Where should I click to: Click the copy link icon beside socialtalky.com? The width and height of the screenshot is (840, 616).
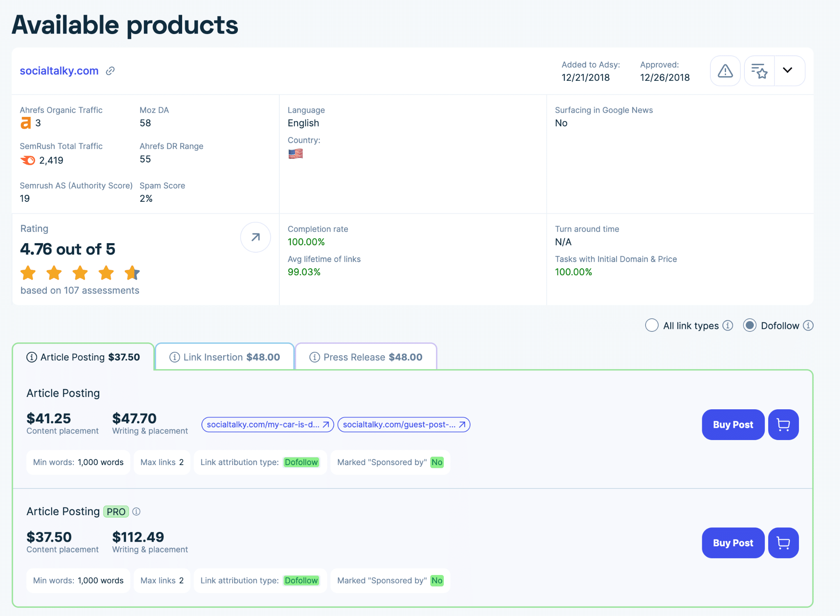(110, 71)
